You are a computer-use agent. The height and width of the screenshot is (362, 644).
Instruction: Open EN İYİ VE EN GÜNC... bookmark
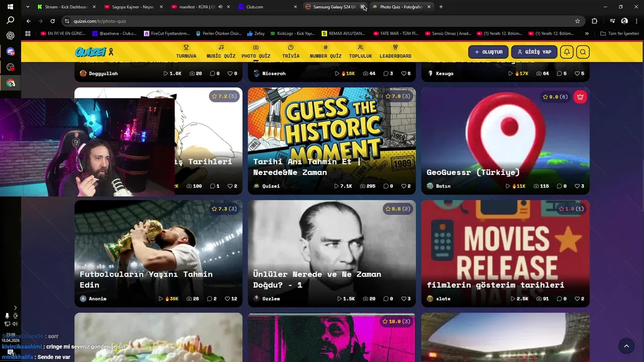pos(63,34)
